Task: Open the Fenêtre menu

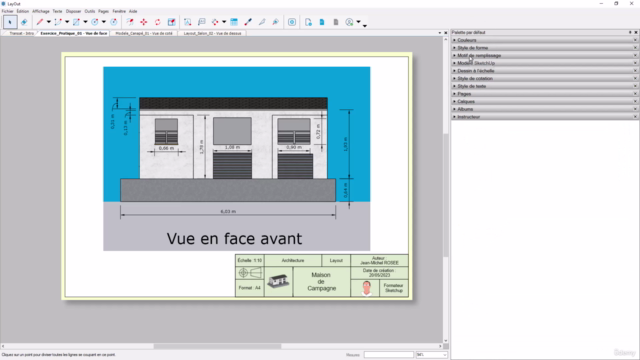Action: pos(119,11)
